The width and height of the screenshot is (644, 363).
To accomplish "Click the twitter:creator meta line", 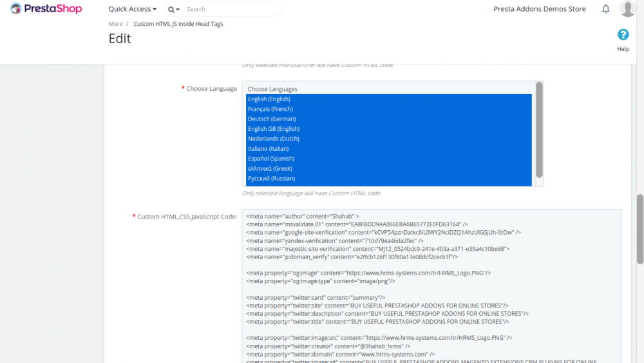I will [328, 346].
